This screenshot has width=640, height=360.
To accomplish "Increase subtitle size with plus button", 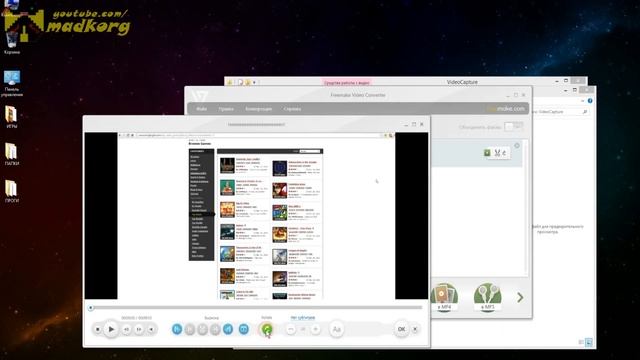I will [316, 329].
